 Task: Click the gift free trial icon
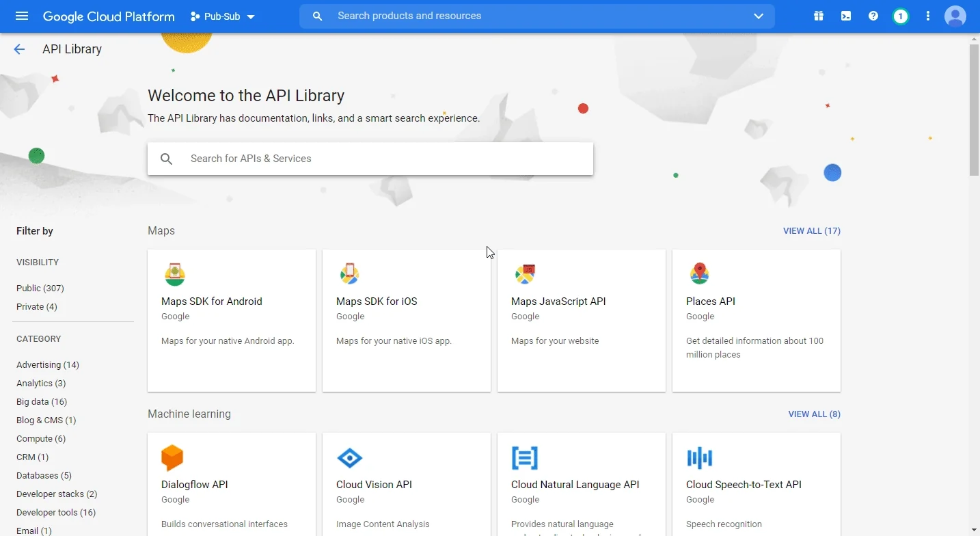pyautogui.click(x=819, y=16)
